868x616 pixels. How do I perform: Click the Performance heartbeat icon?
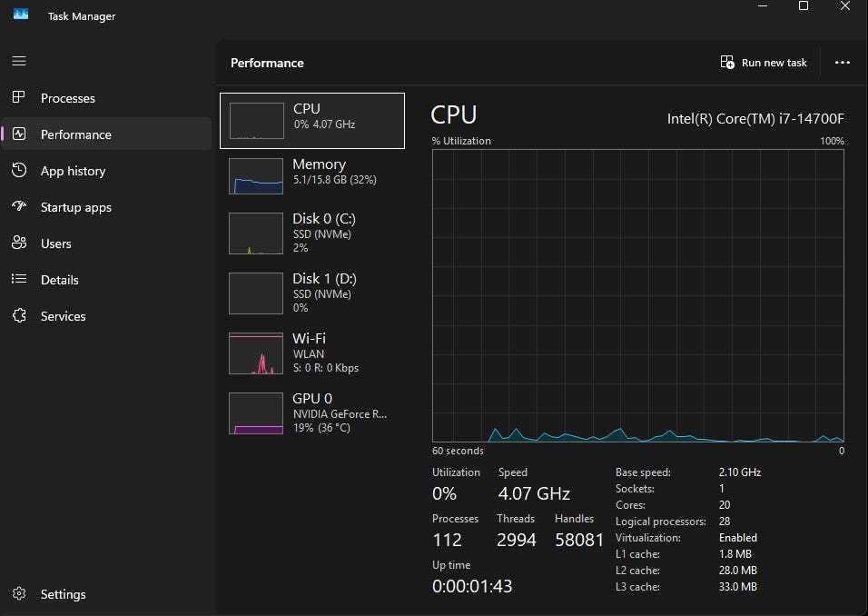pyautogui.click(x=19, y=134)
